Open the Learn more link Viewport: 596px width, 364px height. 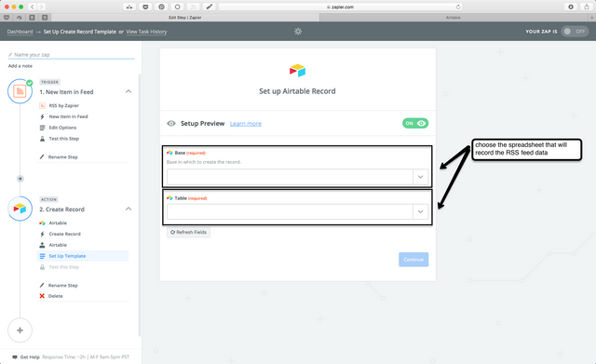click(x=246, y=124)
